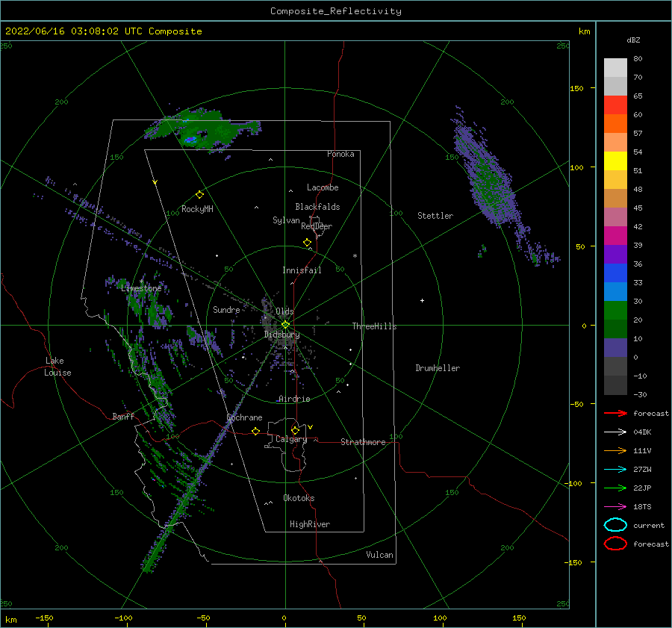Click the Ponoka city label
Viewport: 672px width, 628px height.
click(x=340, y=154)
